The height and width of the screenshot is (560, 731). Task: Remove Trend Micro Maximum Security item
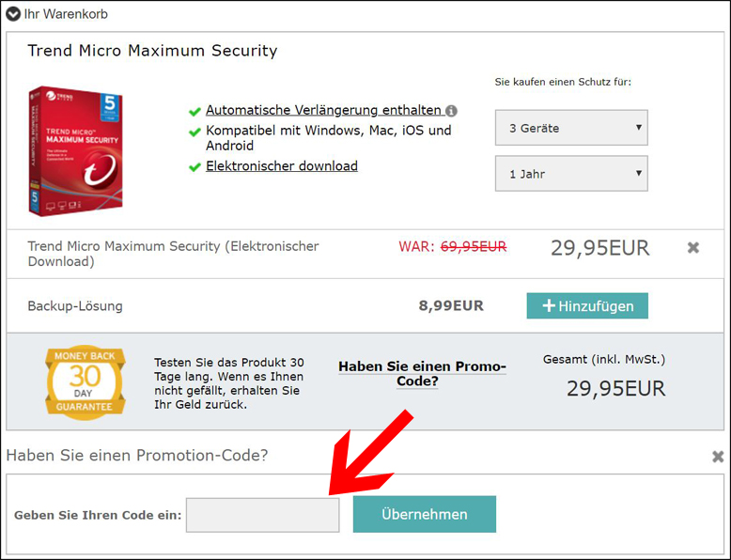693,248
